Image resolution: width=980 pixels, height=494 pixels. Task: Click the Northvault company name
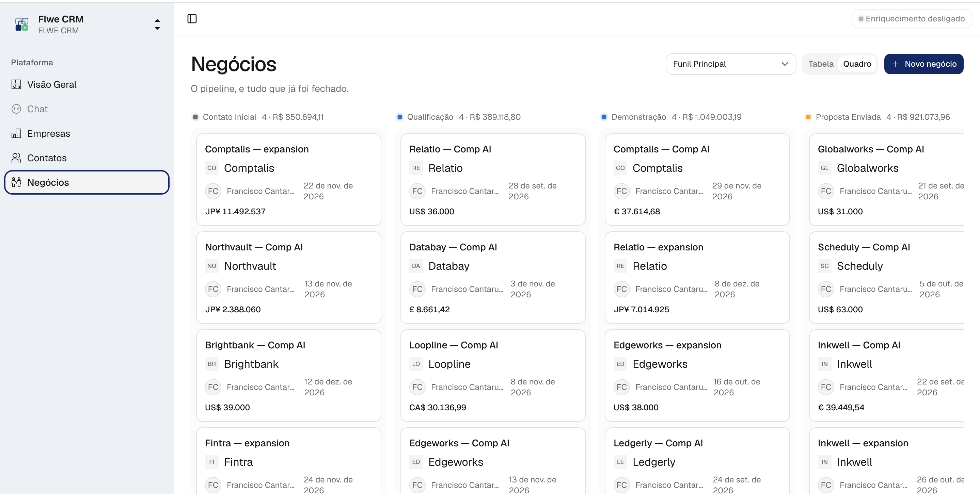click(x=250, y=266)
